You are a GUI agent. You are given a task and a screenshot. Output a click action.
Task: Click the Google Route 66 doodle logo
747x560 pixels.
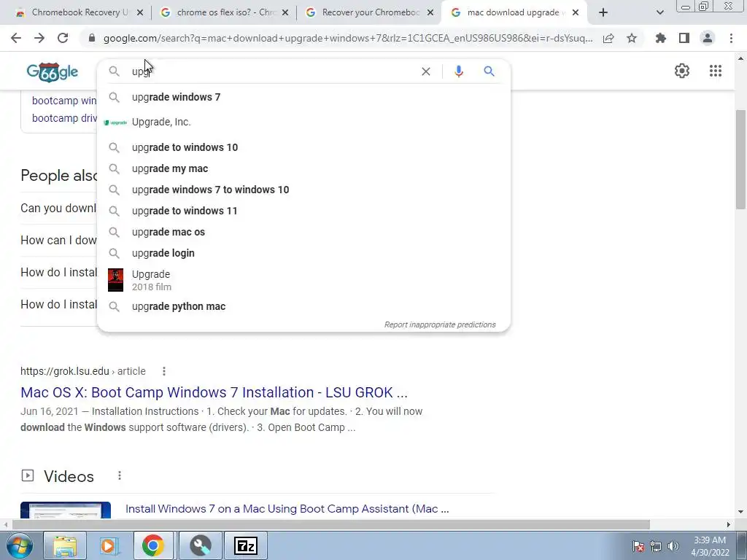[52, 72]
